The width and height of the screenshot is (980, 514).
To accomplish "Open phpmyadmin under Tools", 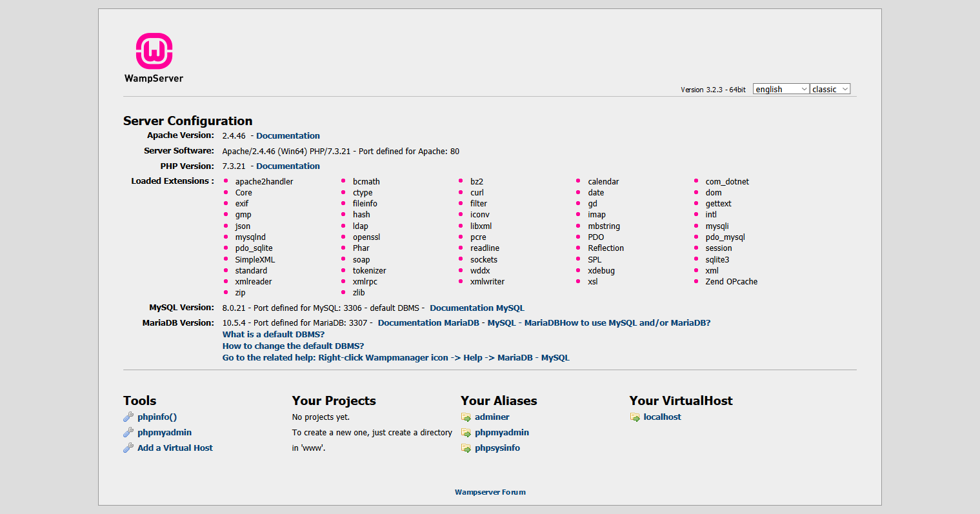I will (x=165, y=433).
